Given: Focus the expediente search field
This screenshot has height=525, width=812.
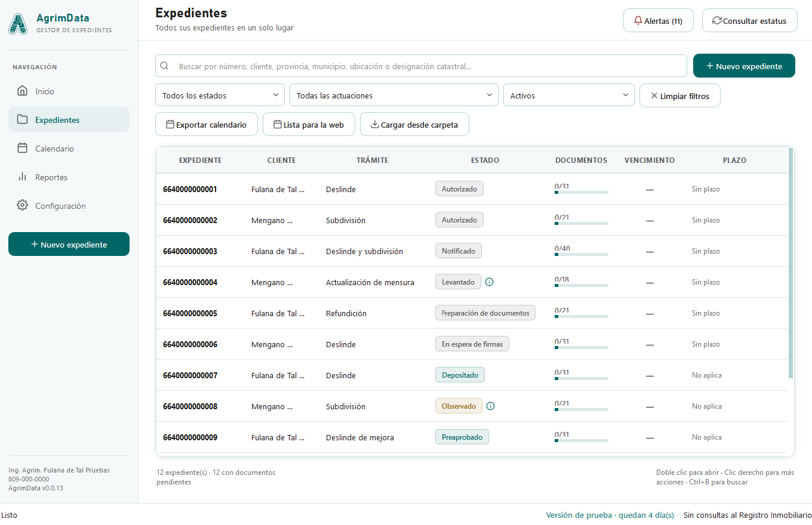Looking at the screenshot, I should tap(421, 66).
